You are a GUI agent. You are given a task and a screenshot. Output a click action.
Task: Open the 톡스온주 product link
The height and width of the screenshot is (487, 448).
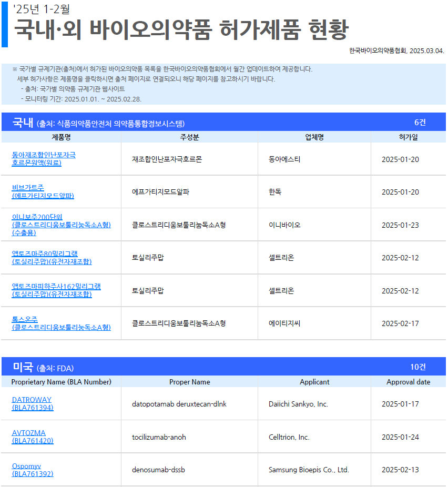click(x=61, y=323)
